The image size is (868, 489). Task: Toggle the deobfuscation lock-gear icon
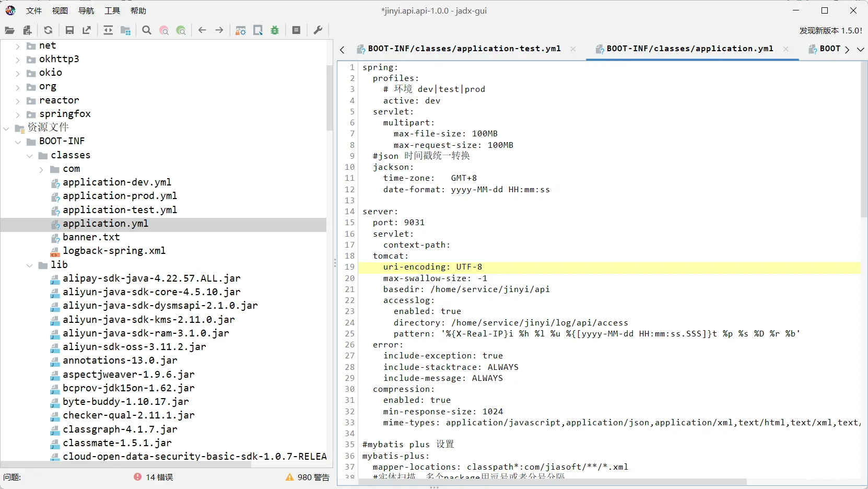coord(241,30)
